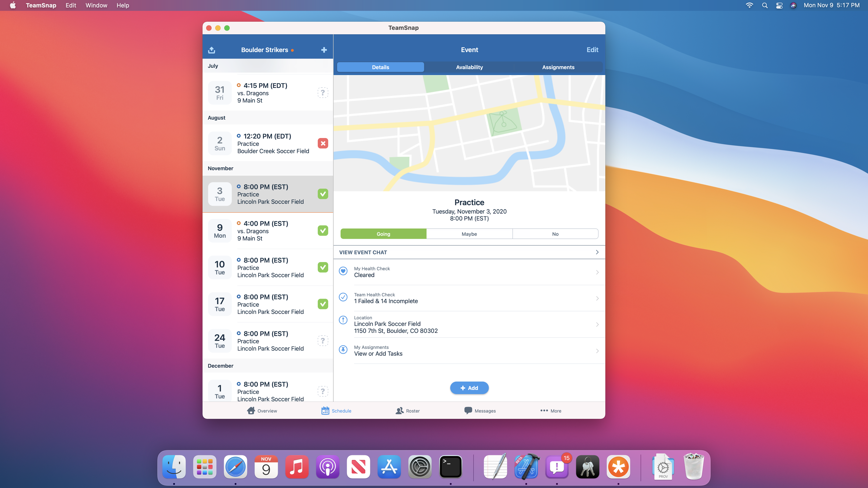Switch to Details tab

point(380,67)
